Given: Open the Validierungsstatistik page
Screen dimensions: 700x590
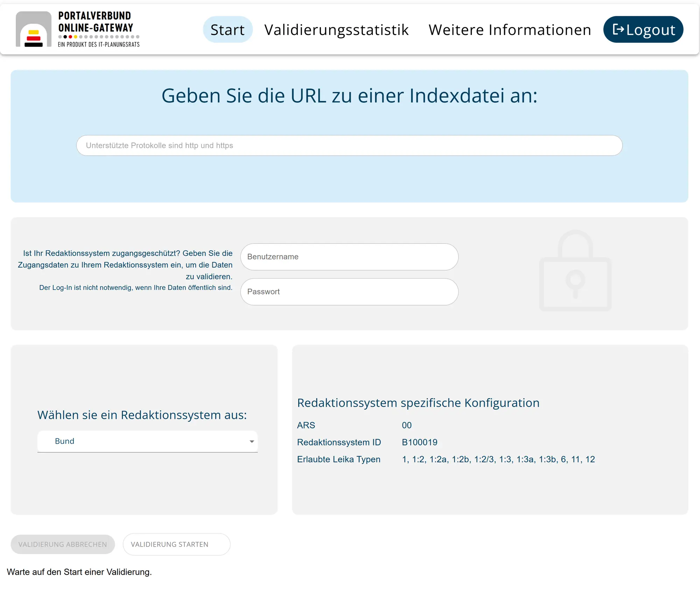Looking at the screenshot, I should coord(336,29).
